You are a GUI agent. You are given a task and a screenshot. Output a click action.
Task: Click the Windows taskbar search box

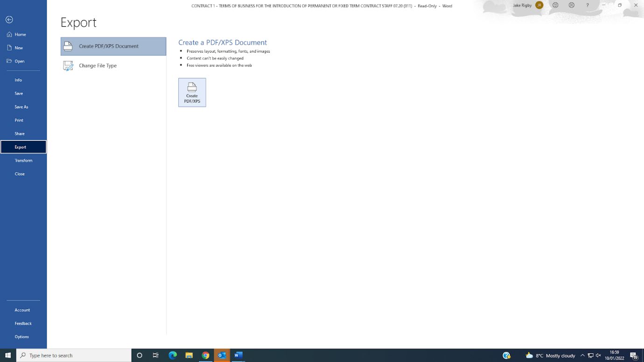click(x=75, y=355)
